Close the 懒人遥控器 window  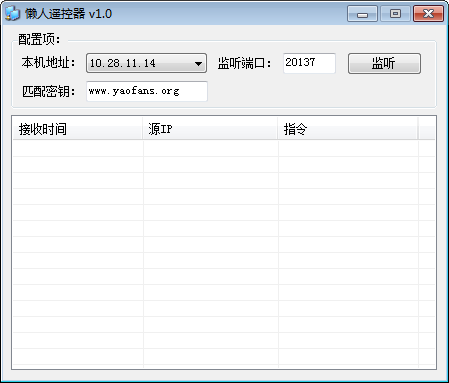[428, 14]
